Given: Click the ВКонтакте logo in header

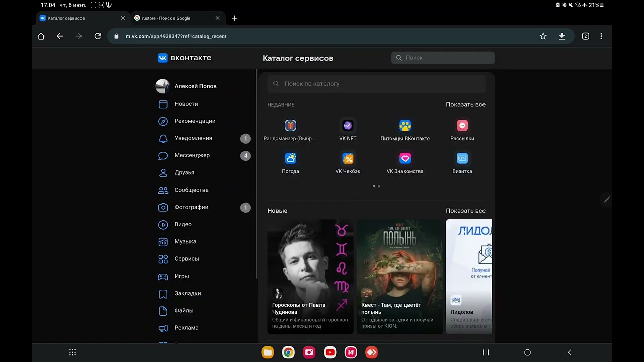Looking at the screenshot, I should 185,58.
